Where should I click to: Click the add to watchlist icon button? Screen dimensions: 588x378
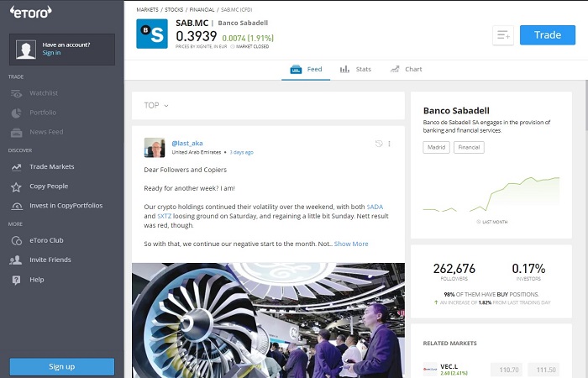click(x=503, y=35)
